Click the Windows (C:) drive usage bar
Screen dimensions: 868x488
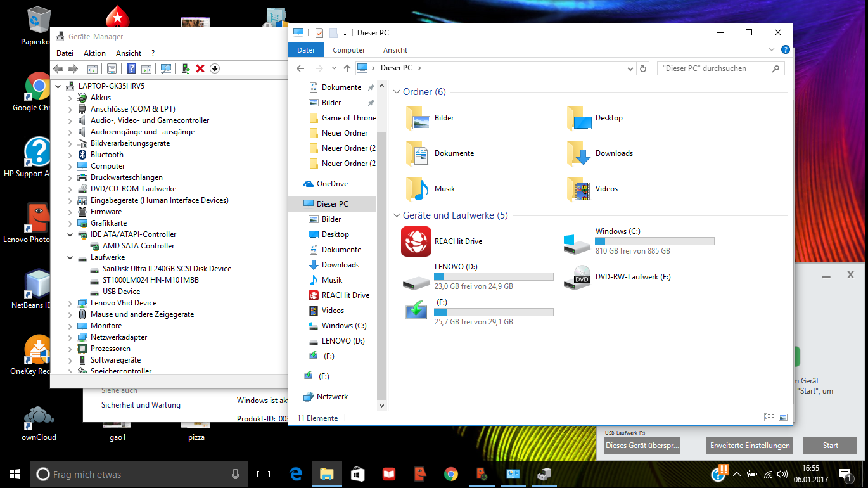coord(654,241)
